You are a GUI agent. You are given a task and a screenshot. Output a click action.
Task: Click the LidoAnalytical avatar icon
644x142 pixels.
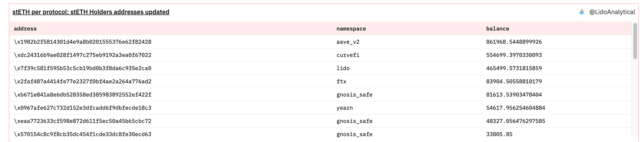click(x=581, y=12)
